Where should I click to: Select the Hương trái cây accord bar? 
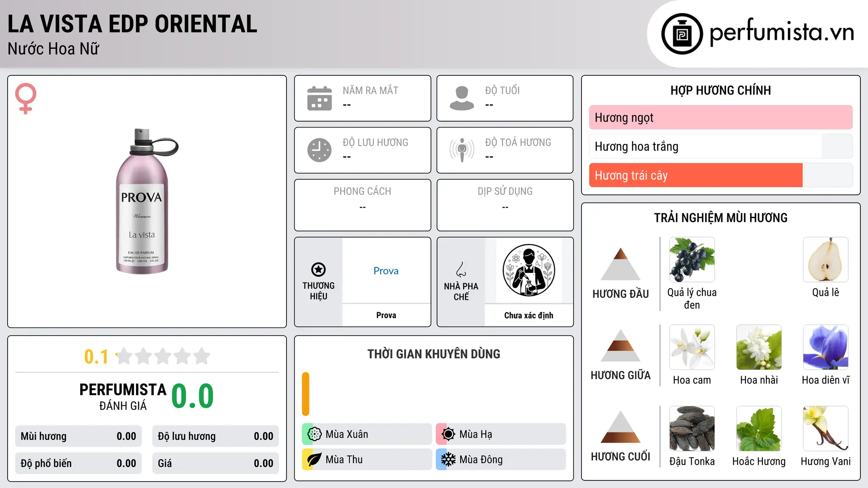coord(721,175)
